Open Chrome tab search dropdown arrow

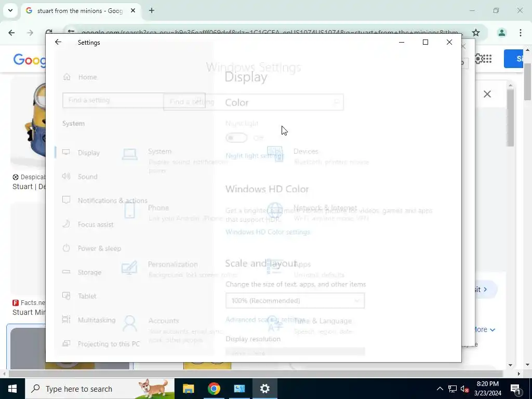pos(10,10)
